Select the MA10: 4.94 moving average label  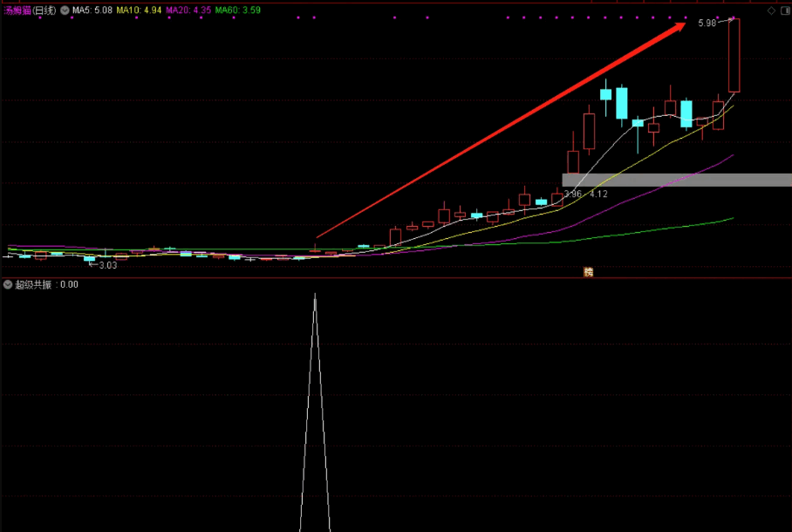(139, 10)
